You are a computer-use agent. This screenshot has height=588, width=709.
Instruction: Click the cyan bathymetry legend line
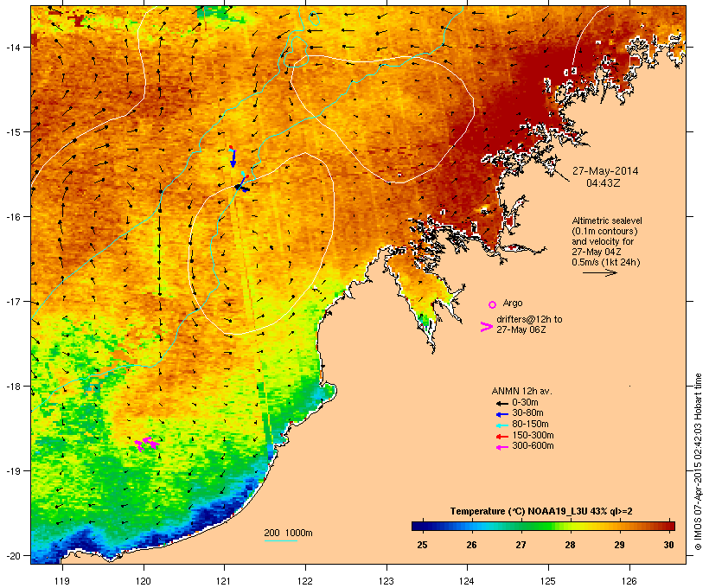click(280, 540)
